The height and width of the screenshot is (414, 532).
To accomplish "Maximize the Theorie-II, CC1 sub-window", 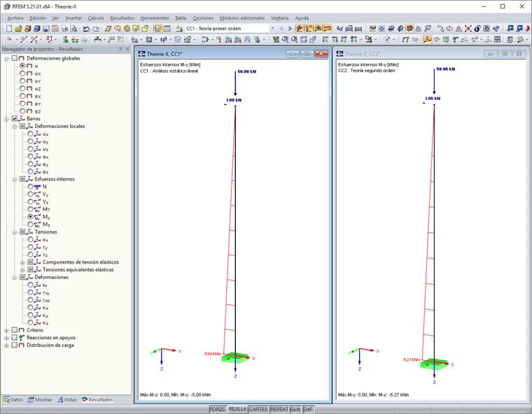I will tap(307, 54).
